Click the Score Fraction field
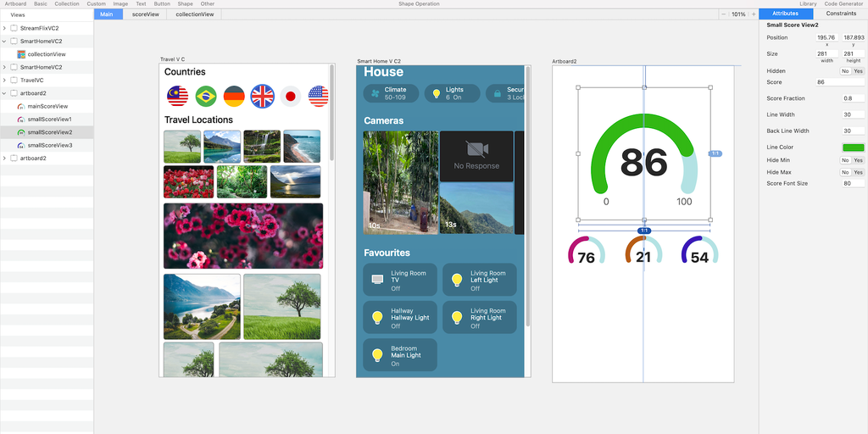 [853, 98]
